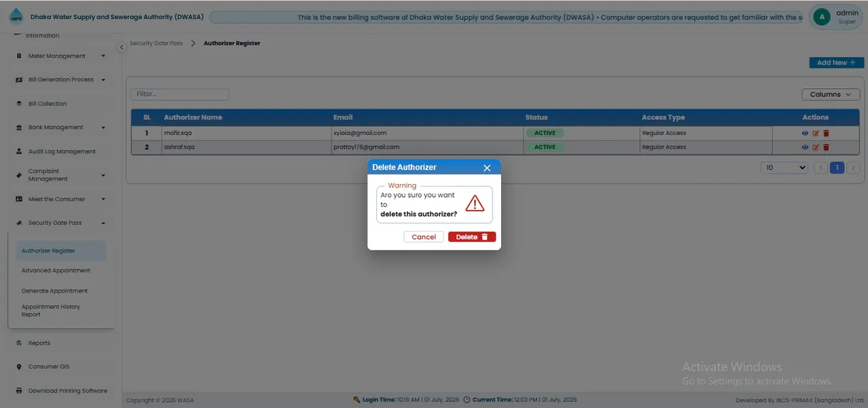Collapse Security Gate Pass submenu arrow
The width and height of the screenshot is (868, 408).
pyautogui.click(x=104, y=223)
